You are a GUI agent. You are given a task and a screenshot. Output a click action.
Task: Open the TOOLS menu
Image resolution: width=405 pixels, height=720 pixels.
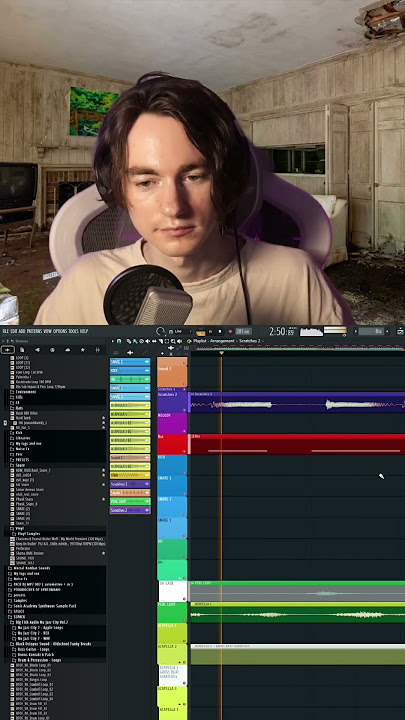pos(74,331)
